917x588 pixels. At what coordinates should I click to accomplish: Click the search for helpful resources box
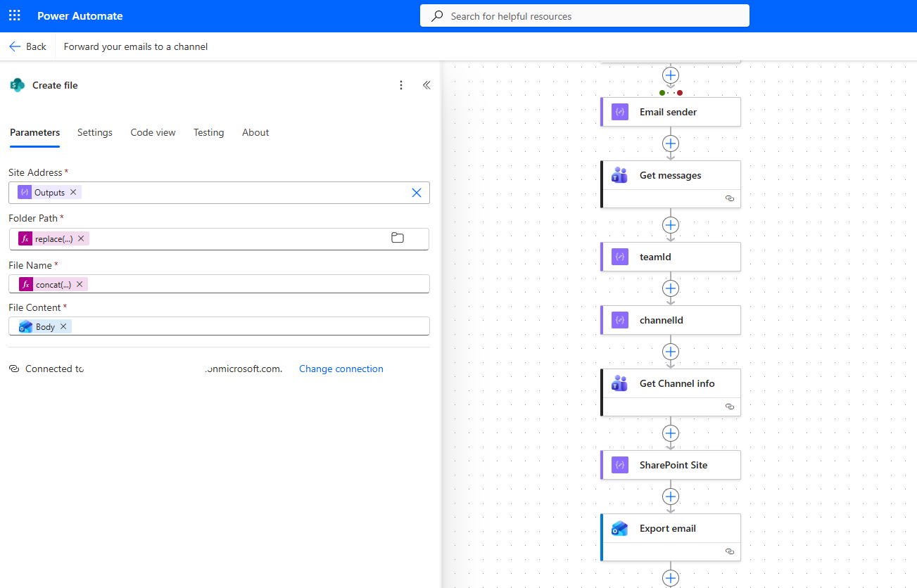point(584,15)
